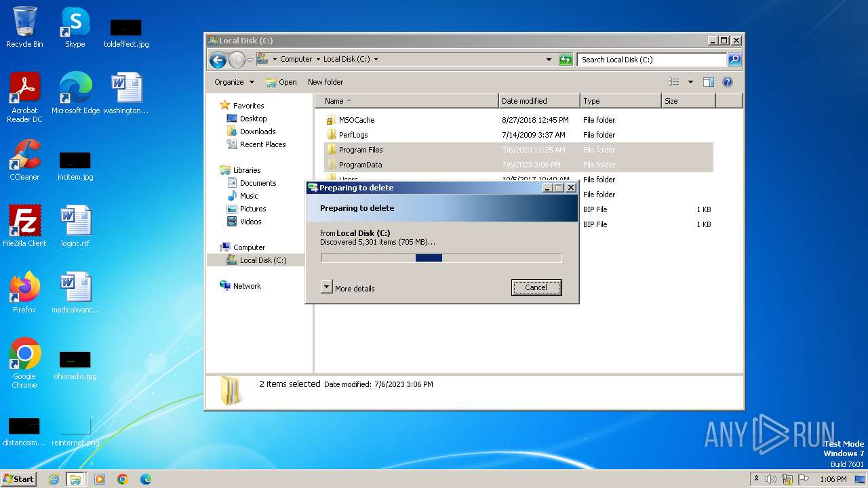Select ohioradio.jpg desktop file

point(75,365)
